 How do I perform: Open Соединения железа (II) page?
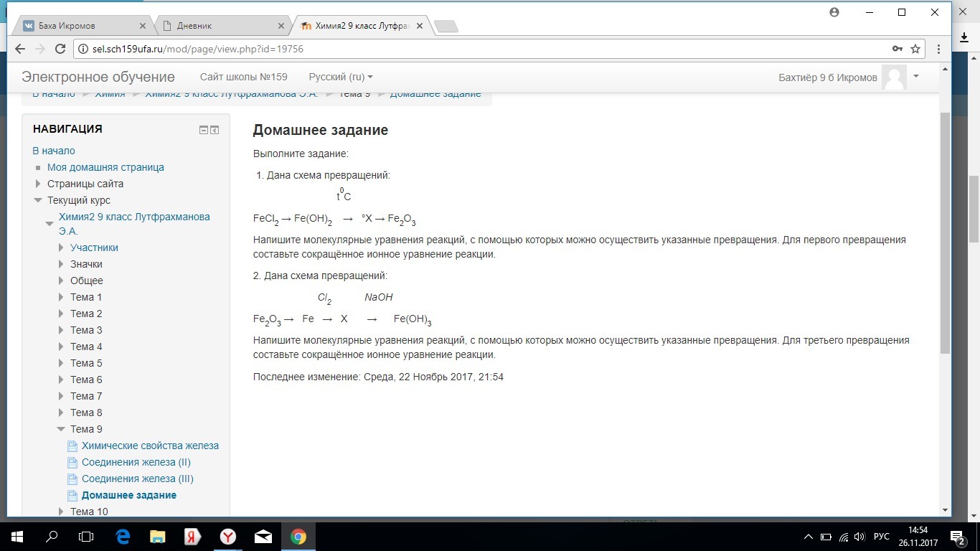tap(136, 462)
